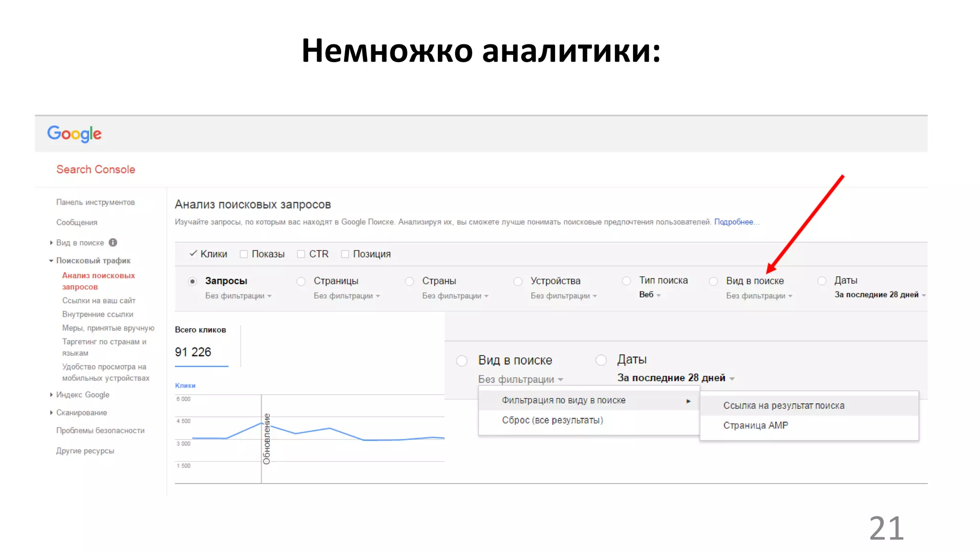The image size is (980, 551).
Task: Expand Сканирование sidebar section
Action: coord(51,412)
